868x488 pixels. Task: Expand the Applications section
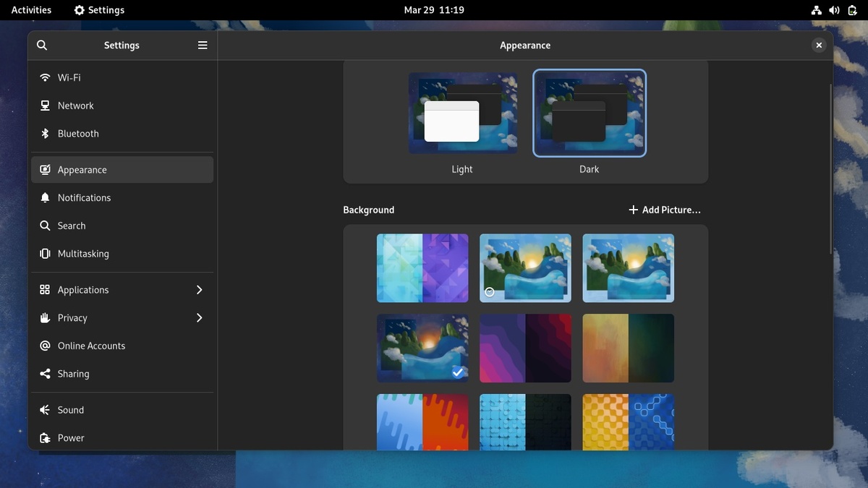pos(199,289)
